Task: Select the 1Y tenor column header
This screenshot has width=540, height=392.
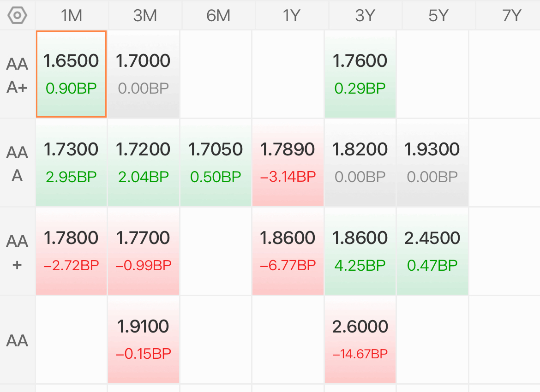Action: [x=292, y=16]
